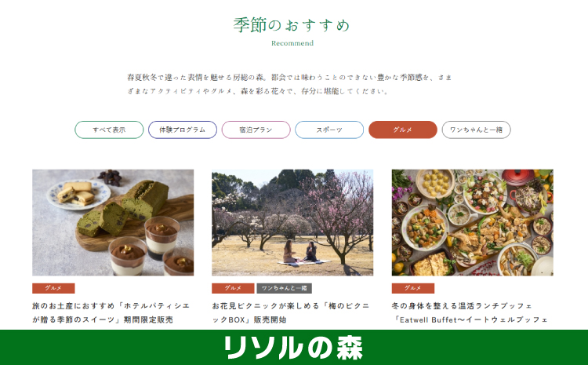Open the matcha cake sweets photo
The height and width of the screenshot is (365, 588).
click(113, 223)
